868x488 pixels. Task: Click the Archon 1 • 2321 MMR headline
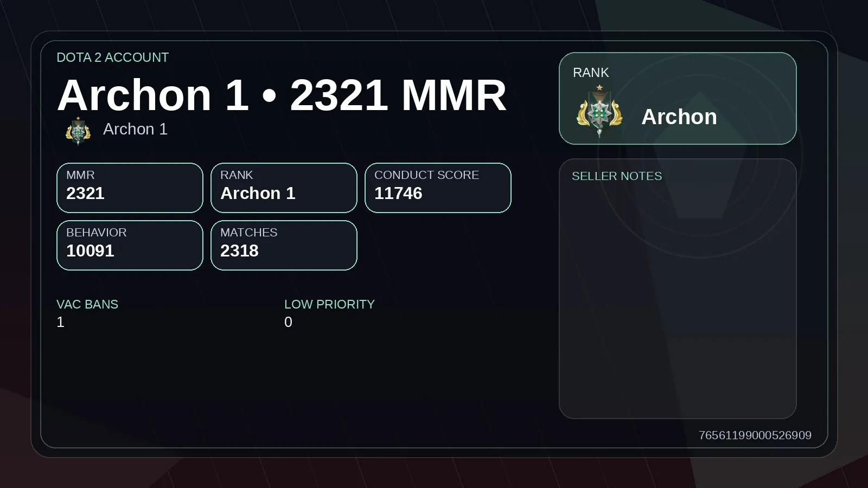point(282,95)
